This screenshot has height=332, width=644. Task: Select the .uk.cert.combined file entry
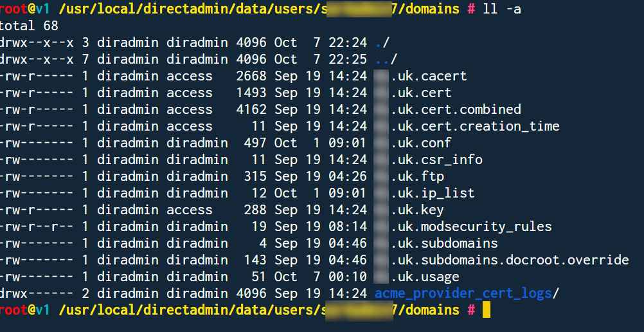pos(455,109)
